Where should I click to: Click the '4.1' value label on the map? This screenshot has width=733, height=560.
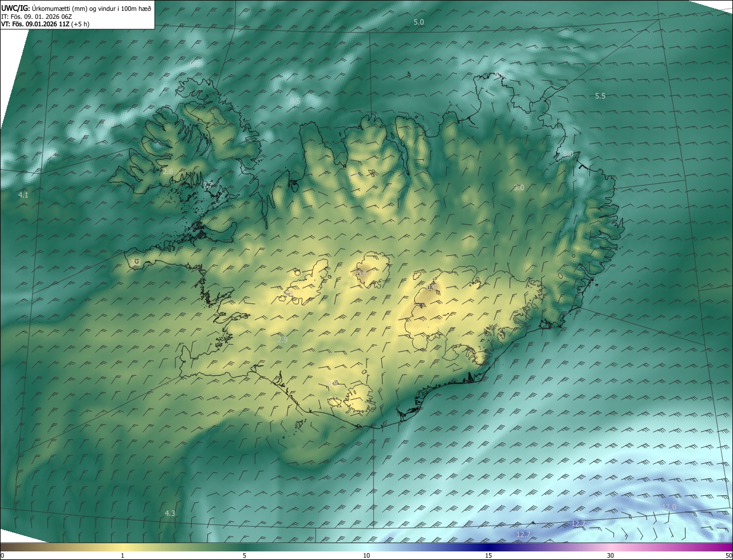point(23,195)
